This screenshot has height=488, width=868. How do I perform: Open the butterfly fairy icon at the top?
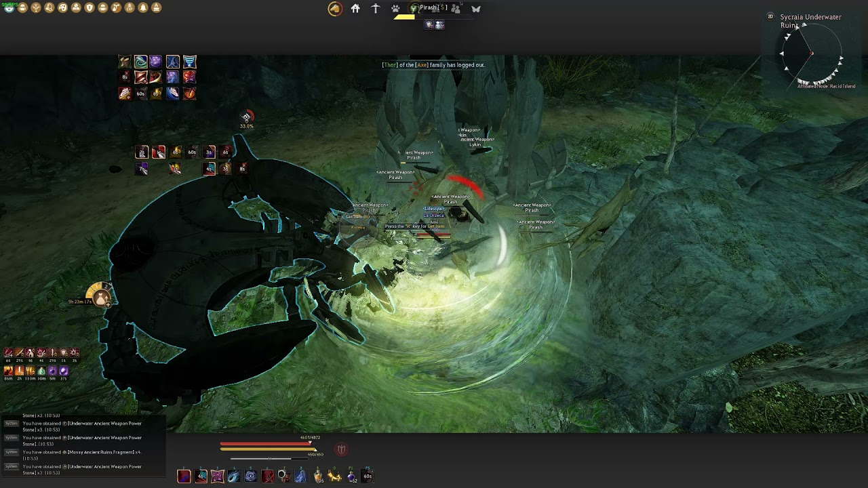pyautogui.click(x=476, y=9)
